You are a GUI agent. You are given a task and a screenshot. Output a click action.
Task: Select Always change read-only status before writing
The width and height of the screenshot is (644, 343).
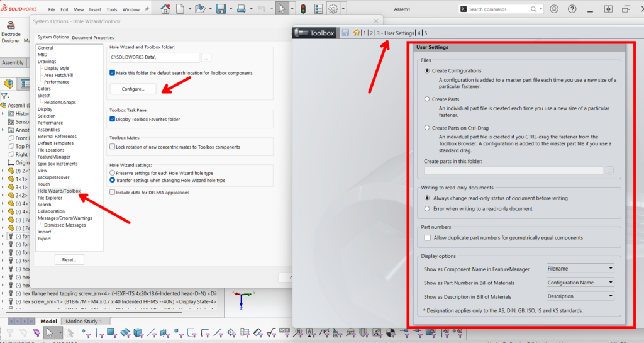[427, 198]
